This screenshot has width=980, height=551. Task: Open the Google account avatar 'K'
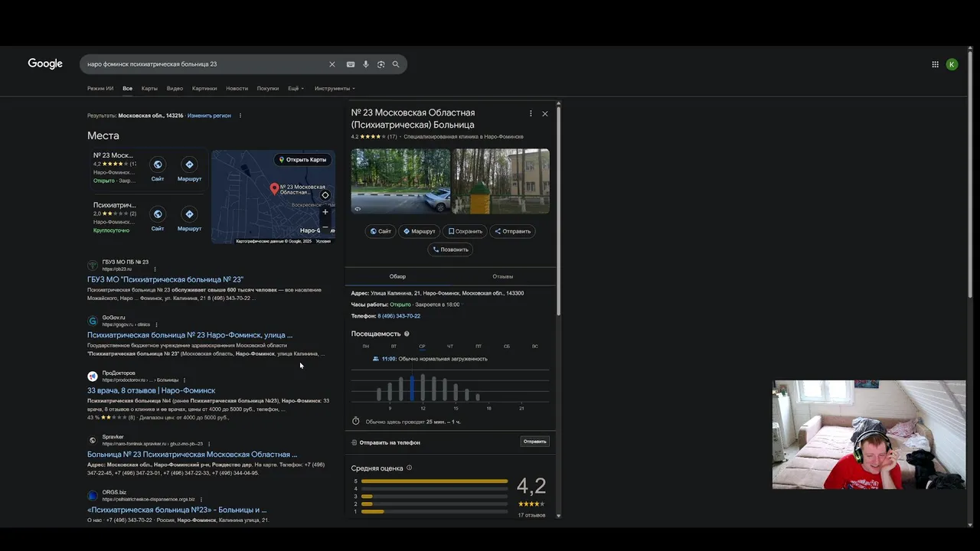coord(952,64)
